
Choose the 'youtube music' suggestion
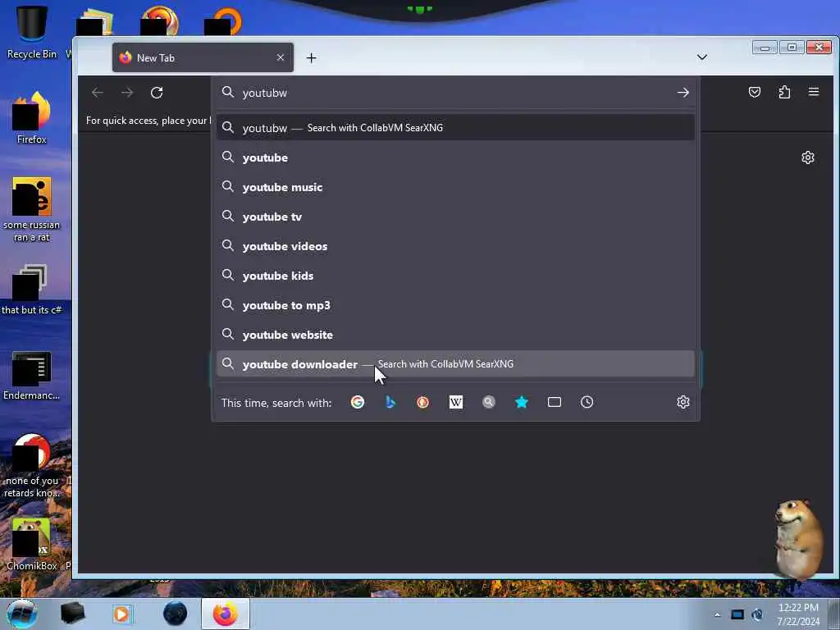(455, 187)
